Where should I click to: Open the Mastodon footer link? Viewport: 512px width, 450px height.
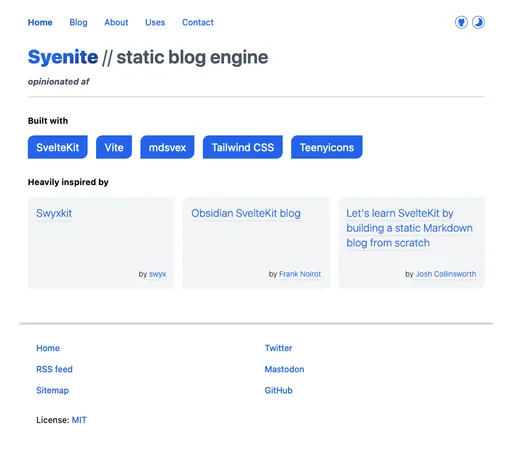click(284, 369)
